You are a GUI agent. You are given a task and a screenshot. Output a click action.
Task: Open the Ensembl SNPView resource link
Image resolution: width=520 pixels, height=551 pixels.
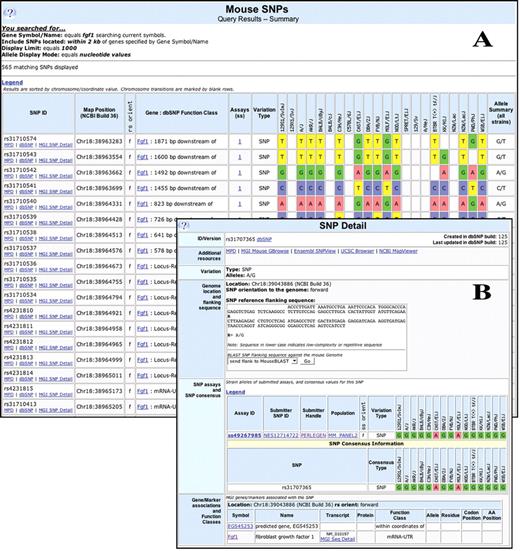(x=314, y=251)
